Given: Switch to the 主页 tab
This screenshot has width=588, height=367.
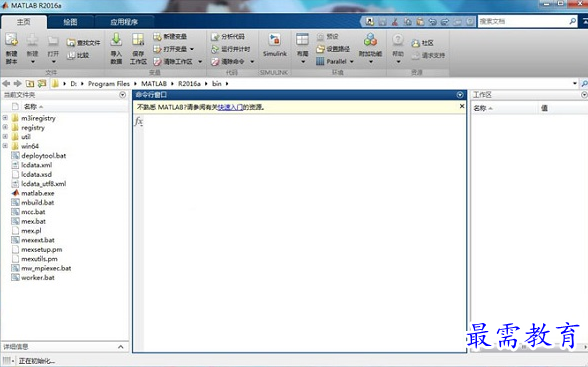Looking at the screenshot, I should [x=24, y=22].
